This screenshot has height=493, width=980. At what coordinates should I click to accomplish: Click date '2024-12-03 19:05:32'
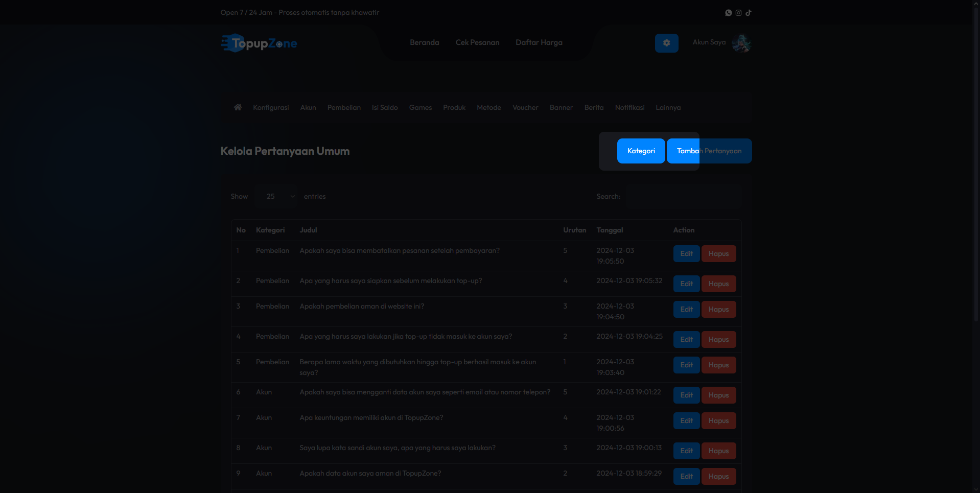coord(629,281)
